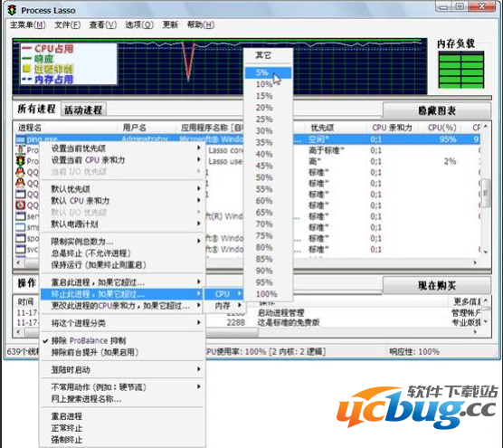Open the 主菜单(M) menu
This screenshot has height=448, width=503.
[27, 24]
